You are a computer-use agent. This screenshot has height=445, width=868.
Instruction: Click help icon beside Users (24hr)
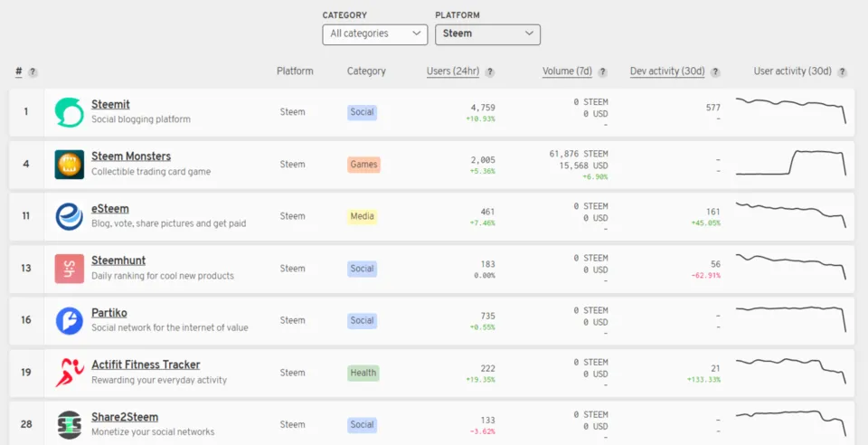[x=490, y=72]
